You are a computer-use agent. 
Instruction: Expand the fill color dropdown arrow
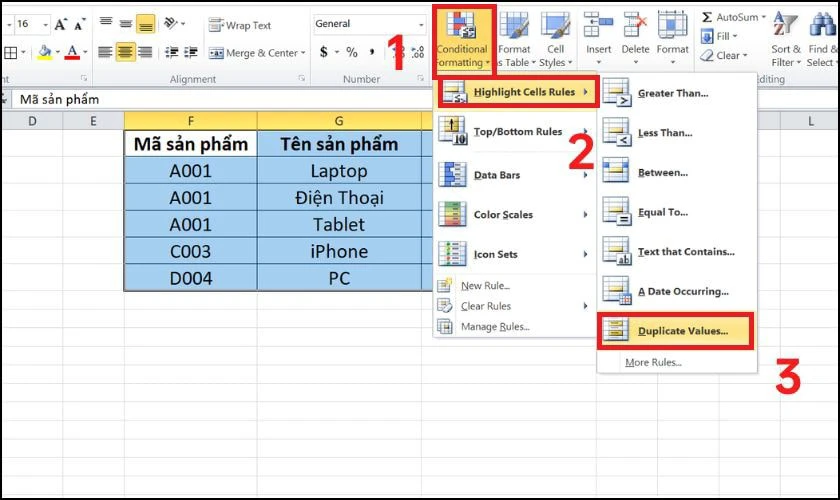(57, 53)
